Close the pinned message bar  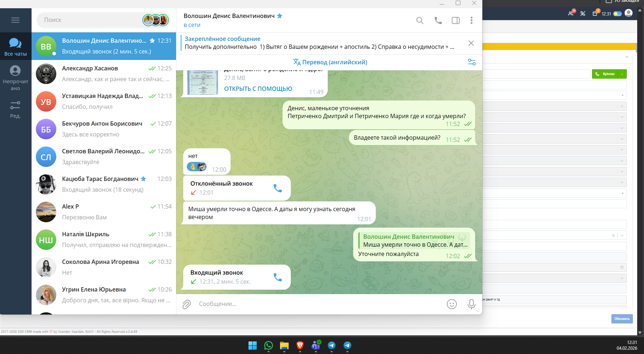[x=471, y=43]
